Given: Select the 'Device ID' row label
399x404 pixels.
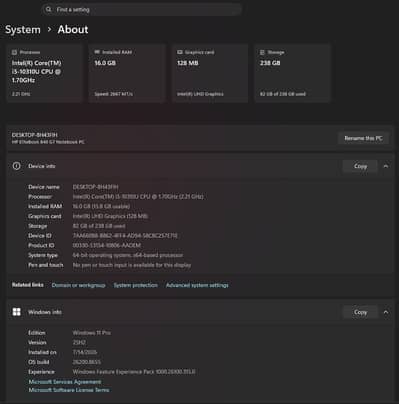Looking at the screenshot, I should coord(40,236).
